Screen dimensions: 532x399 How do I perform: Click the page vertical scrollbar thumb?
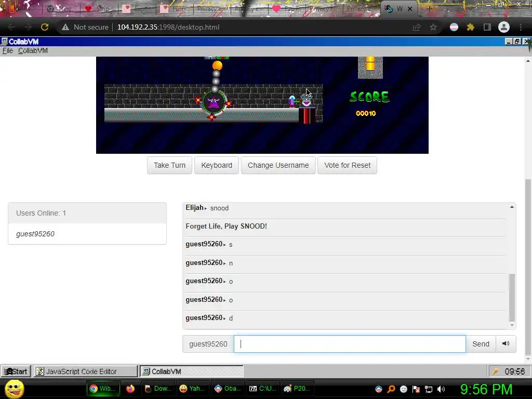pyautogui.click(x=528, y=267)
